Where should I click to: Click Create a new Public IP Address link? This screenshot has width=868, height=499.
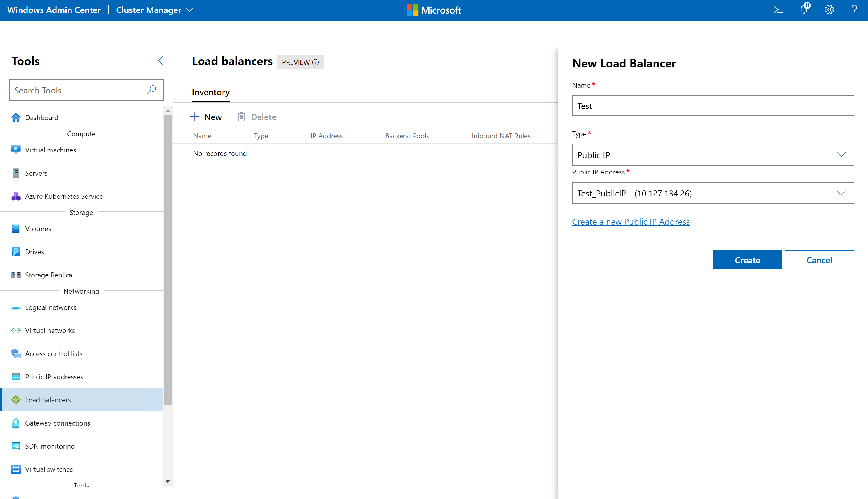coord(630,222)
